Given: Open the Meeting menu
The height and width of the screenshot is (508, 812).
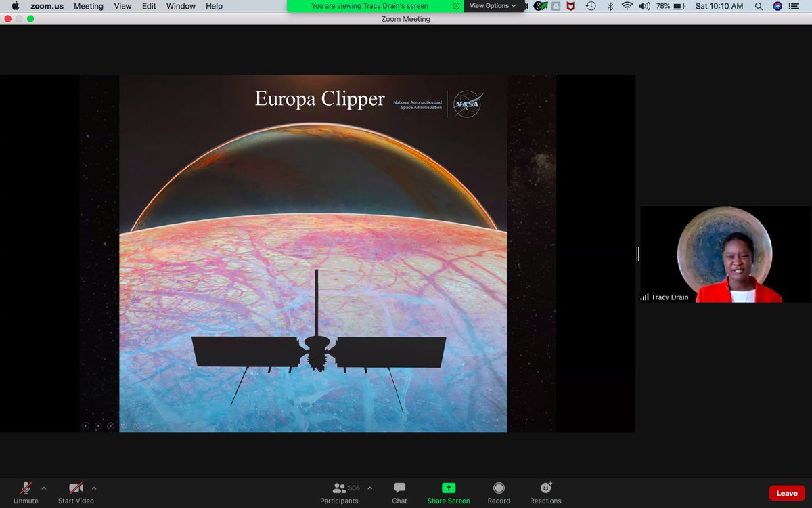Looking at the screenshot, I should [89, 6].
